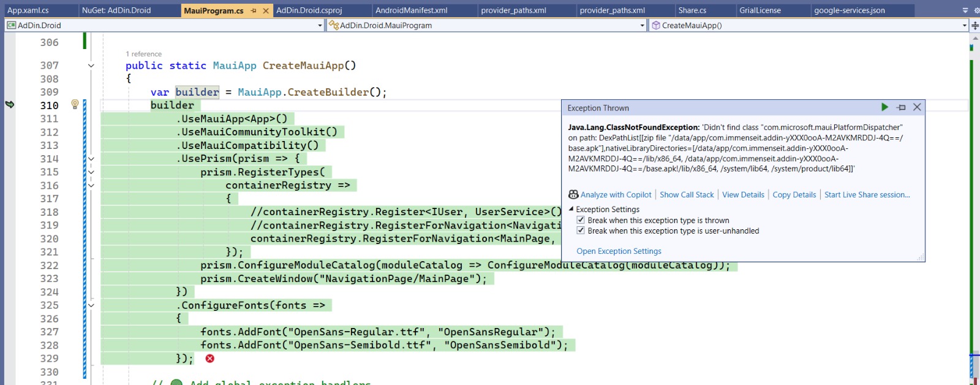Click the Open Exception Settings link
The image size is (980, 385).
click(619, 251)
